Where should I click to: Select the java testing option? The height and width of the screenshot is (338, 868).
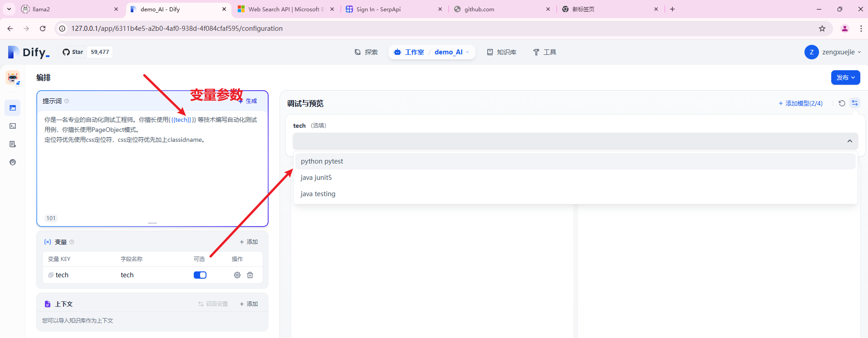(575, 194)
